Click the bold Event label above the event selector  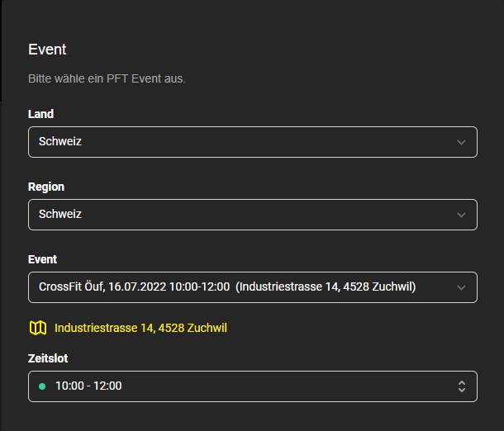[42, 259]
